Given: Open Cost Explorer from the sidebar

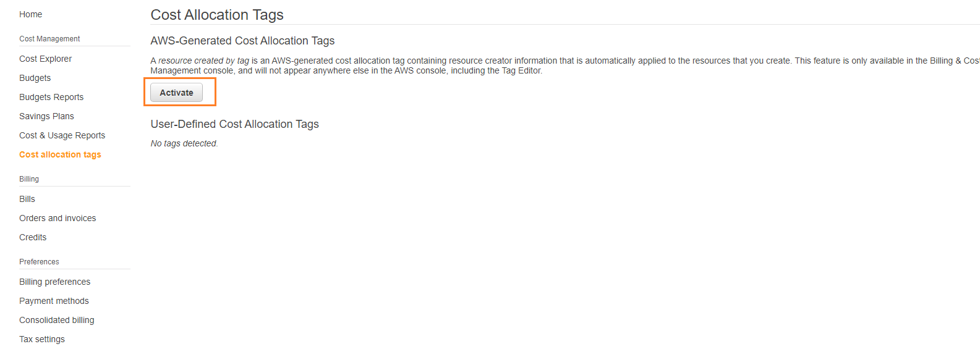Looking at the screenshot, I should [x=45, y=59].
